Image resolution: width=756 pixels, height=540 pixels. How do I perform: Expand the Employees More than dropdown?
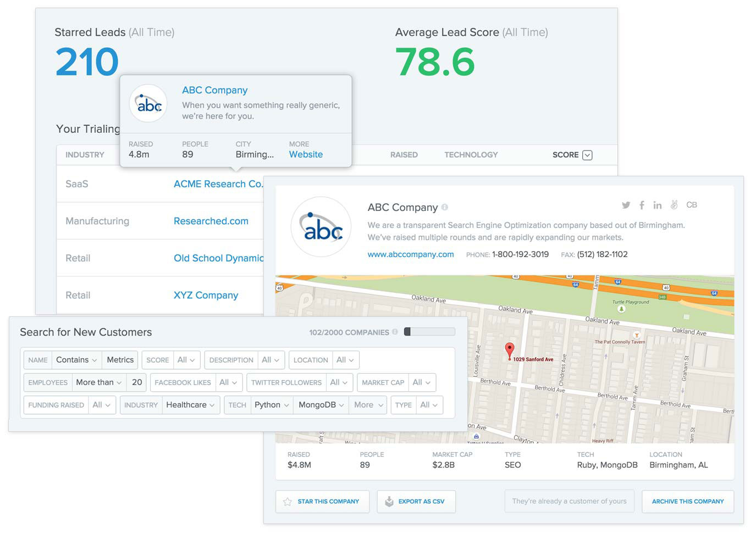pyautogui.click(x=99, y=382)
